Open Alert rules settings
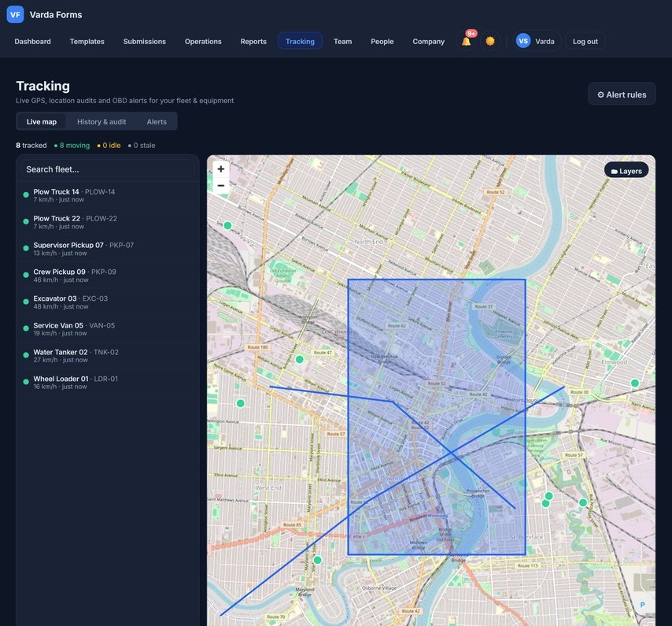 pos(622,94)
